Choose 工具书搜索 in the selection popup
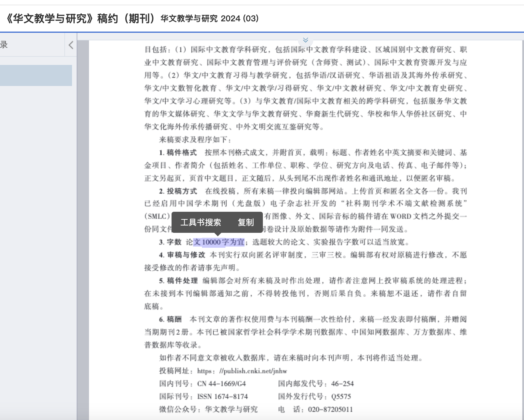Viewport: 524px width, 420px height. coord(201,222)
